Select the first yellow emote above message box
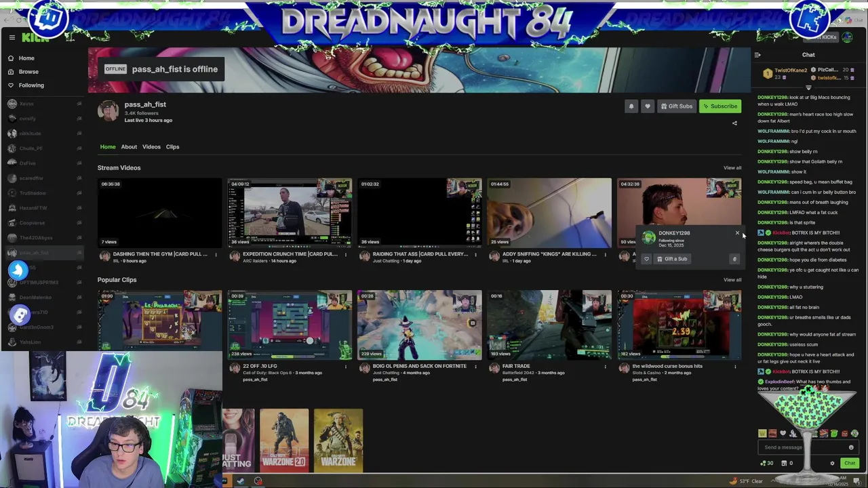This screenshot has height=488, width=868. coord(762,434)
